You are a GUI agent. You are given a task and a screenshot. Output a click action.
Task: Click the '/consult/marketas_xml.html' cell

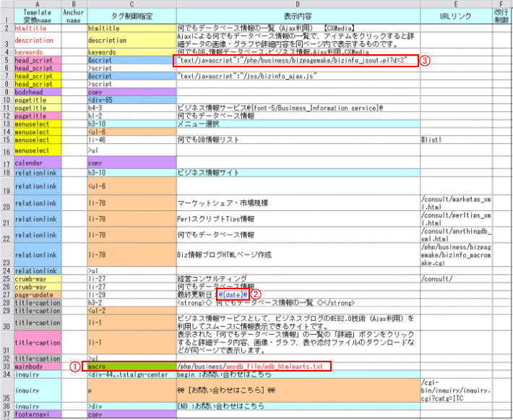pos(456,203)
